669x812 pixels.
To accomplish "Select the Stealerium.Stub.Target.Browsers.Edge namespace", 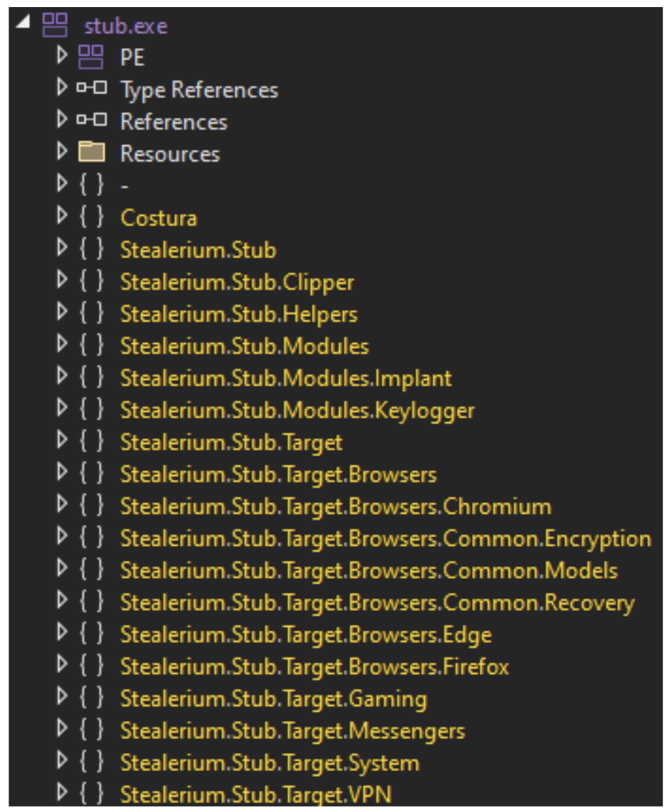I will 305,635.
